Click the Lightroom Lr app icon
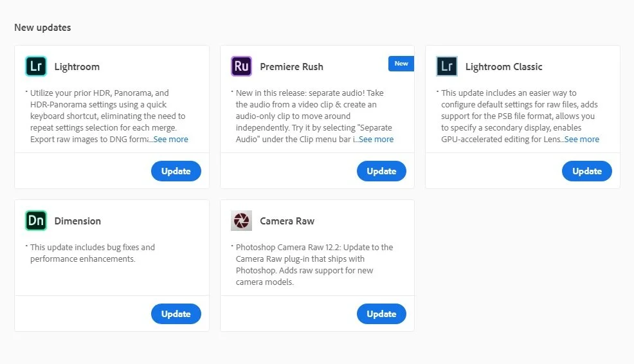 (36, 66)
